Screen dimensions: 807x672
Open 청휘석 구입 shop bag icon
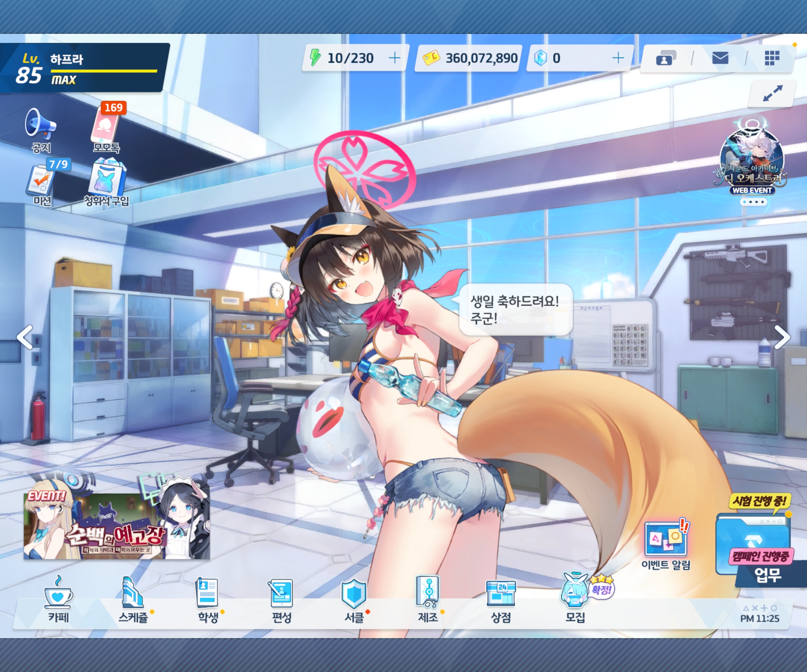click(106, 182)
